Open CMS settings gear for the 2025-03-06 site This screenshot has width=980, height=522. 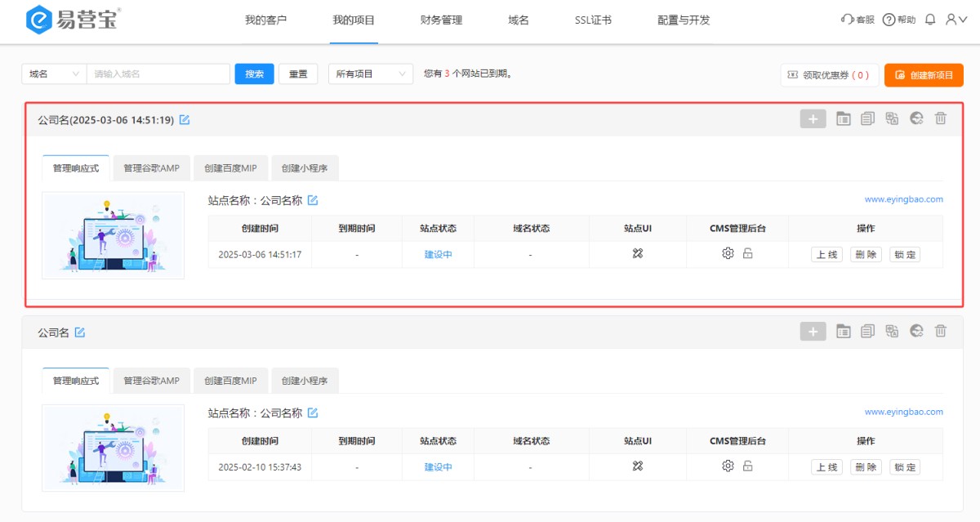pos(728,253)
